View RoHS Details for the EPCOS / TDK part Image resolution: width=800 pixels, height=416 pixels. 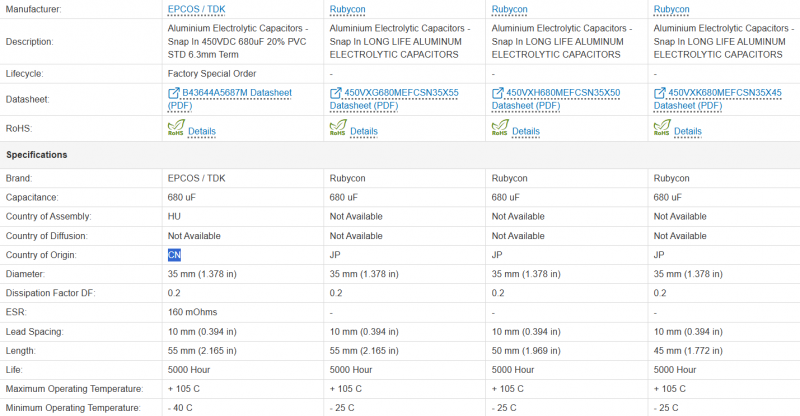click(x=202, y=131)
